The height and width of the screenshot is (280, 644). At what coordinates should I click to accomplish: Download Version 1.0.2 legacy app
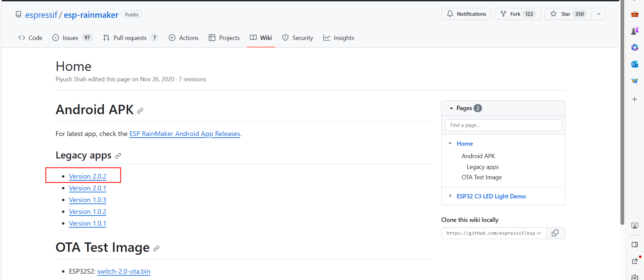tap(88, 212)
